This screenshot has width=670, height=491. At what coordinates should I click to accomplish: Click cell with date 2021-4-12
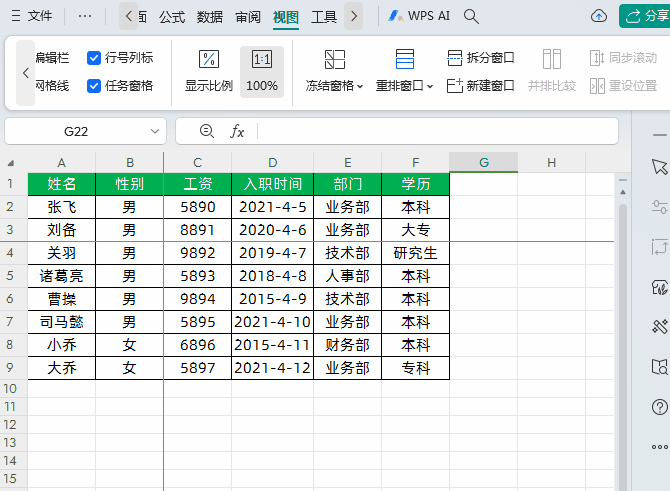tap(273, 368)
